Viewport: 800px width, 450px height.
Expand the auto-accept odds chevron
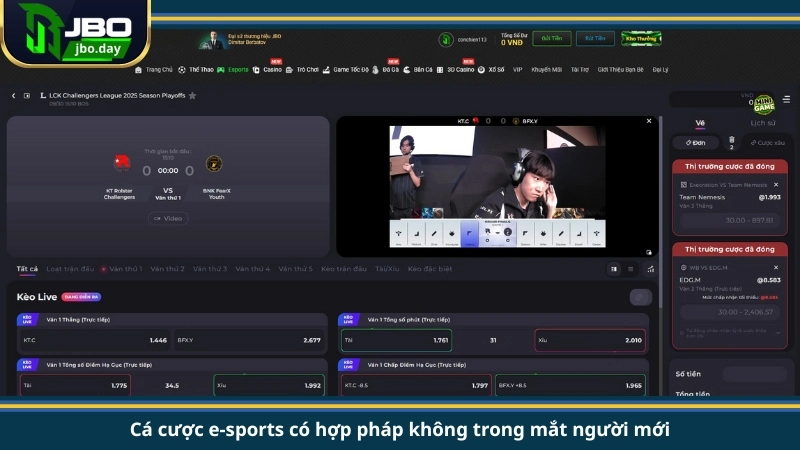click(778, 333)
